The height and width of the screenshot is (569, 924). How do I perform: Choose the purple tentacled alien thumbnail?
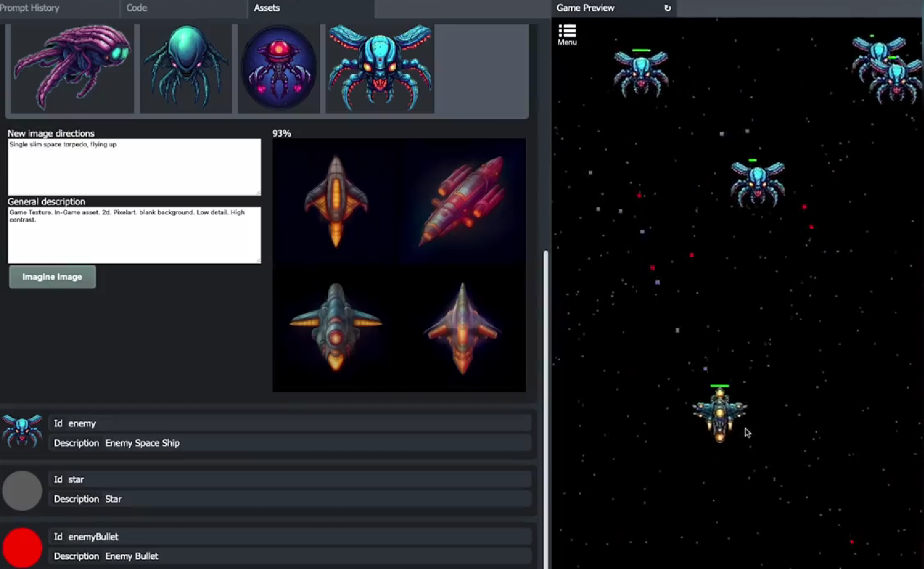72,68
